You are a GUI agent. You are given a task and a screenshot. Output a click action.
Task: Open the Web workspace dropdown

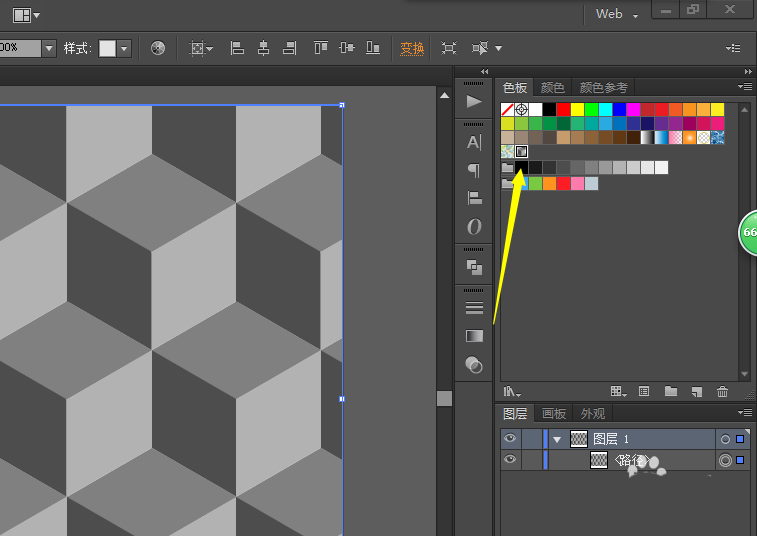(616, 14)
